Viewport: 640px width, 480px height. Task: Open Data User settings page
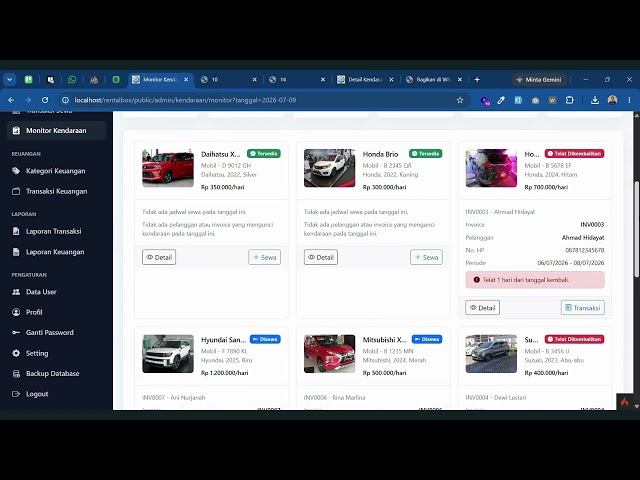pyautogui.click(x=41, y=292)
